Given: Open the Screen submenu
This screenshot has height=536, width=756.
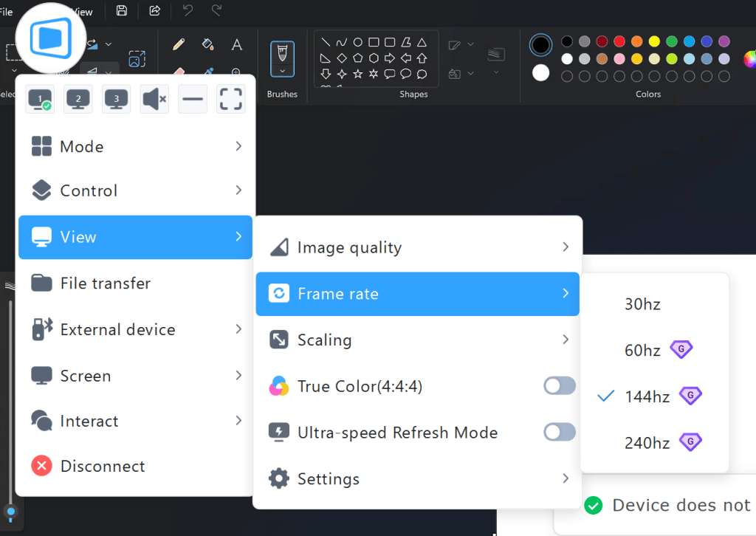Looking at the screenshot, I should tap(136, 376).
